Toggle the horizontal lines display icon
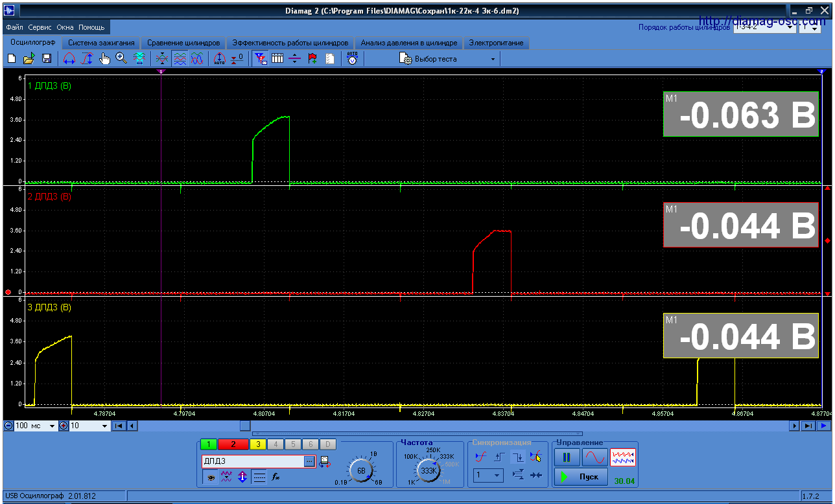The width and height of the screenshot is (835, 504). 259,477
